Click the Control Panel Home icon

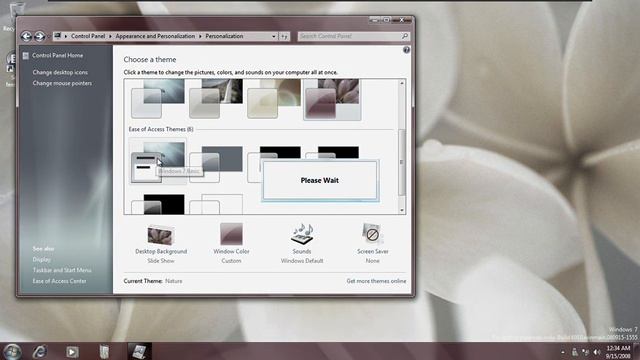click(25, 56)
